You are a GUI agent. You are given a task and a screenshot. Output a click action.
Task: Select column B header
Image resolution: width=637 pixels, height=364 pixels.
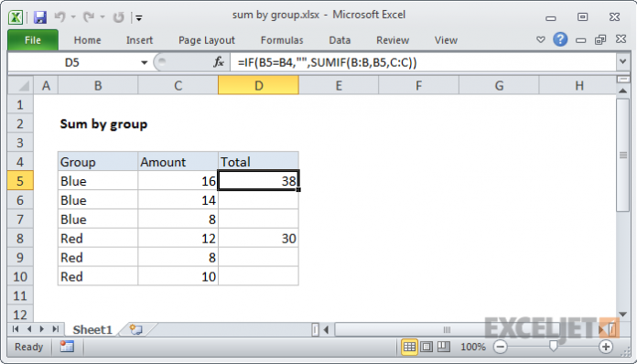tap(98, 86)
